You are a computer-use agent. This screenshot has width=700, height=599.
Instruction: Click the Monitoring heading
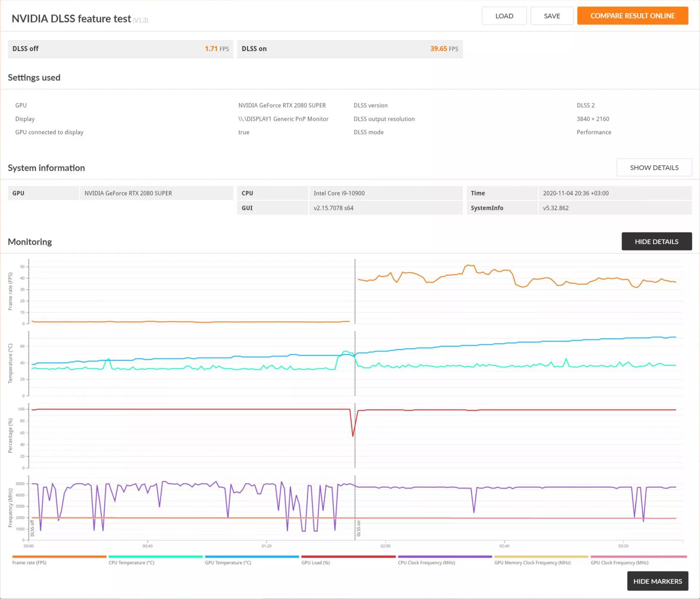pyautogui.click(x=30, y=242)
